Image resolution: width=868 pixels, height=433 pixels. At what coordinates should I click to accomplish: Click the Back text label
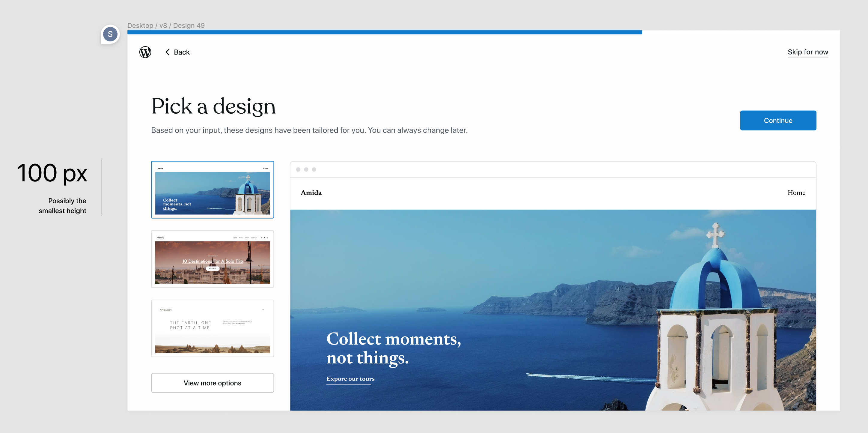click(182, 52)
